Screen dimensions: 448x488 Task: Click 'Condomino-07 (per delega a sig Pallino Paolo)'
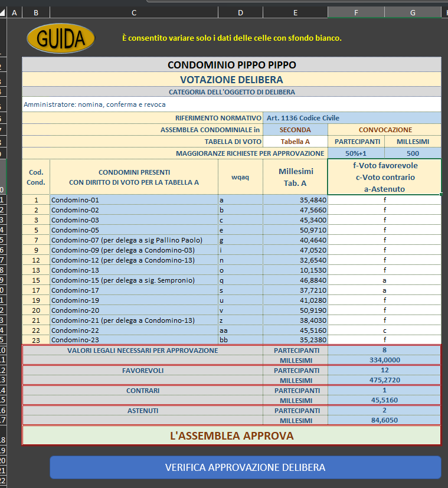coord(134,240)
